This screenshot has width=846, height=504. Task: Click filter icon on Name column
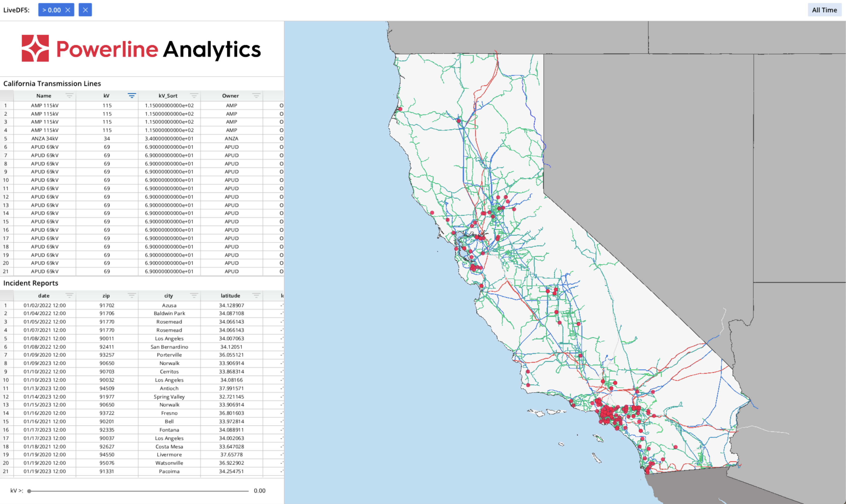pos(69,96)
